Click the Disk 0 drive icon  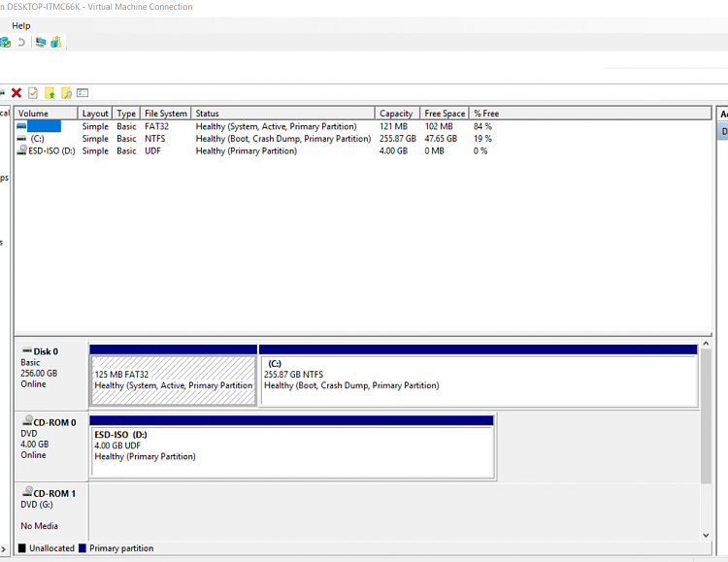(x=27, y=350)
